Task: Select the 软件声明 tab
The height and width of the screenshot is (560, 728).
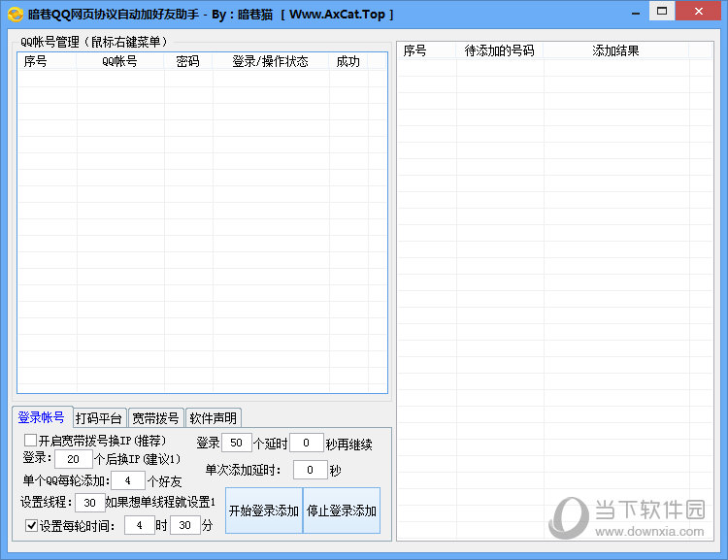Action: (213, 418)
